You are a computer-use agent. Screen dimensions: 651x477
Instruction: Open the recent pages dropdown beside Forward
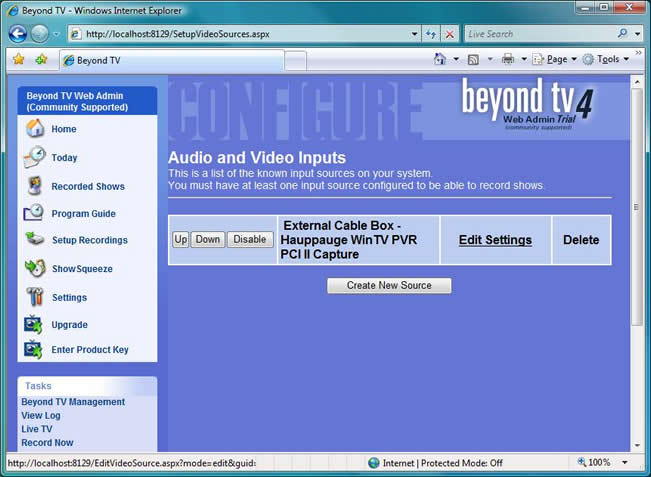click(56, 34)
